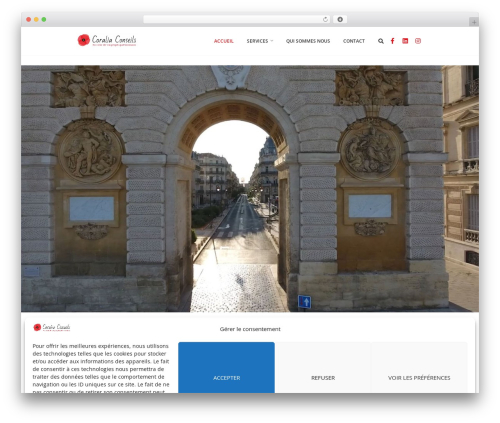500x423 pixels.
Task: Visit the LinkedIn icon link
Action: coord(405,41)
